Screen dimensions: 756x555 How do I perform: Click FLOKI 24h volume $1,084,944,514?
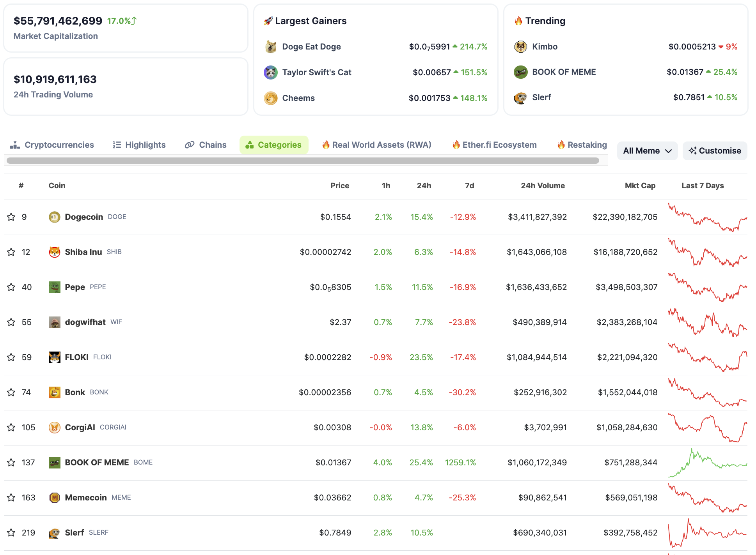(x=537, y=357)
